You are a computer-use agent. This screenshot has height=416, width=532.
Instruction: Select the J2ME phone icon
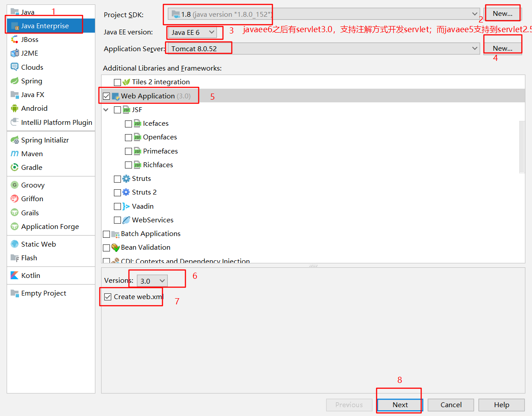pyautogui.click(x=15, y=53)
